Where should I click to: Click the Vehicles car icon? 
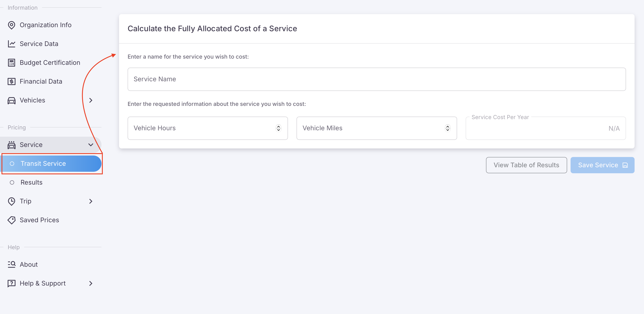(12, 100)
